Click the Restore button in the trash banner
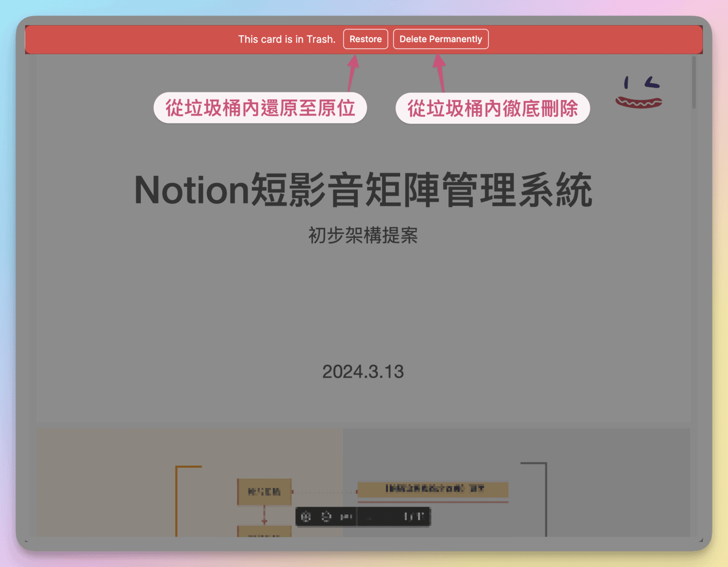 (366, 39)
